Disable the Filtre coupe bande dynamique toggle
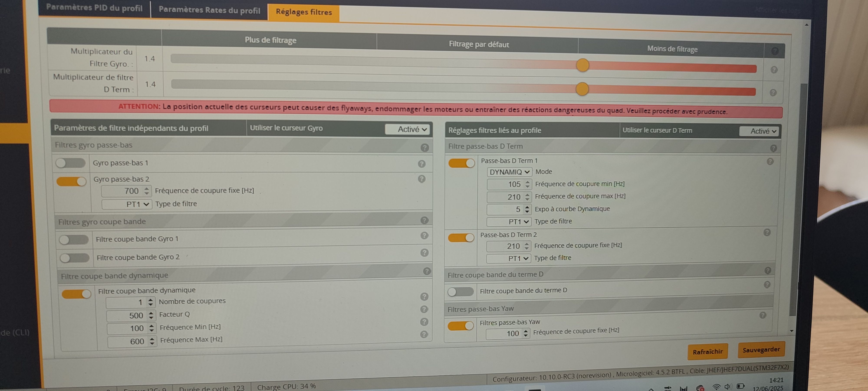The image size is (868, 391). point(76,294)
